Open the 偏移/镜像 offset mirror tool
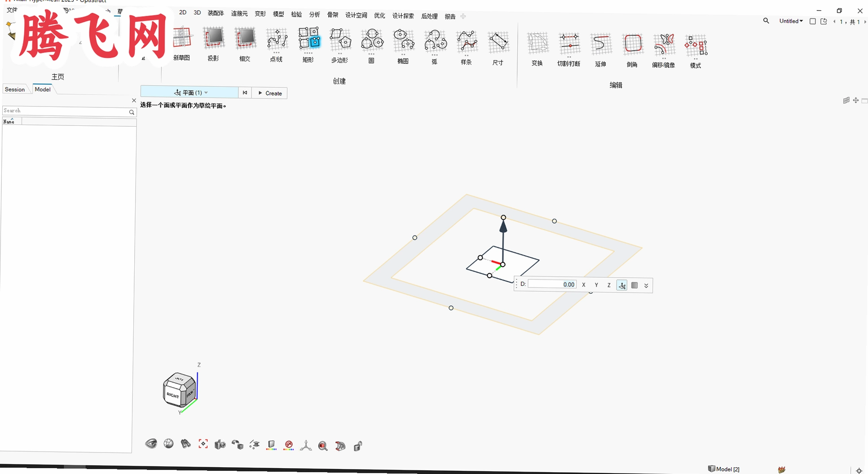Screen dimensions: 868x474 click(664, 51)
